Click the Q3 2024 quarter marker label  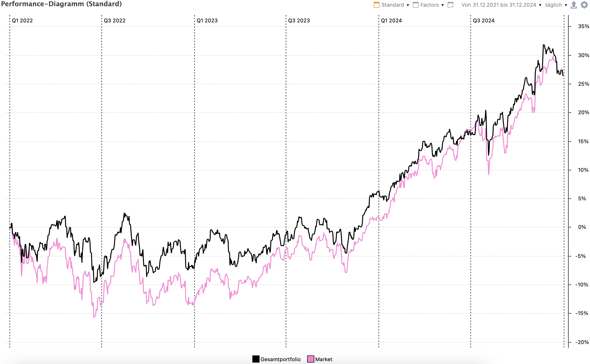[x=483, y=20]
